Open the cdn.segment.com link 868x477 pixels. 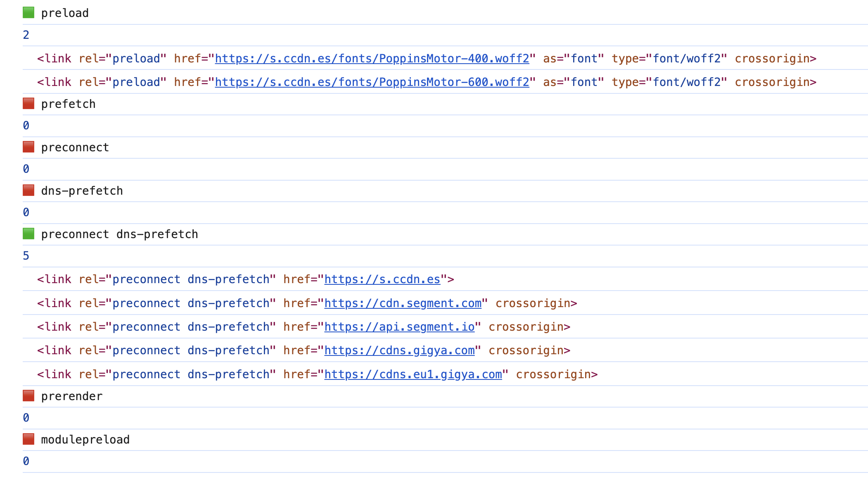403,303
